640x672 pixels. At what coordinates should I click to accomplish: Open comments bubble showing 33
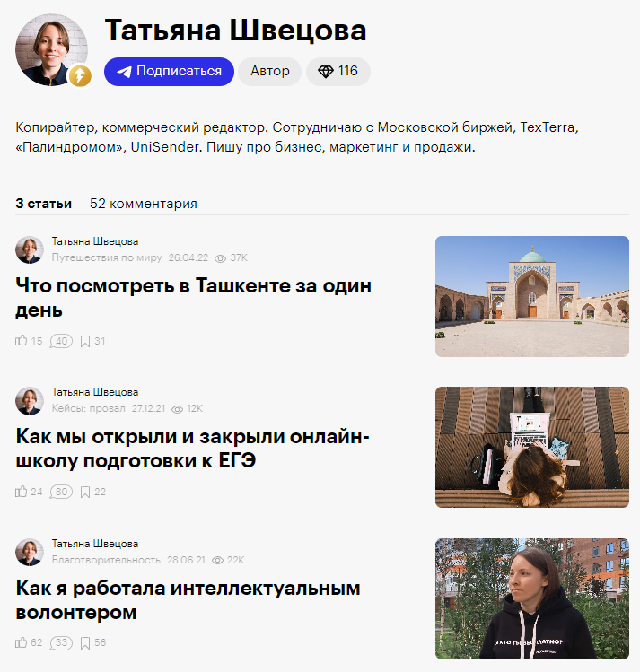coord(61,643)
